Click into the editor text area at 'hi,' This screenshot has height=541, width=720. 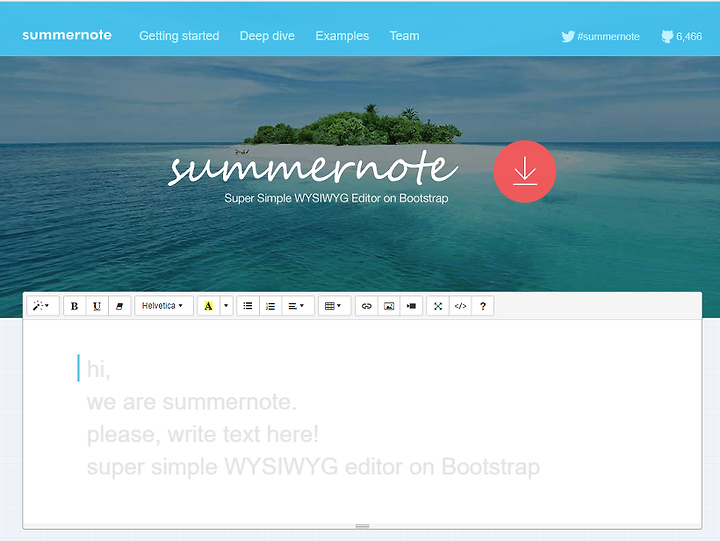click(x=99, y=369)
